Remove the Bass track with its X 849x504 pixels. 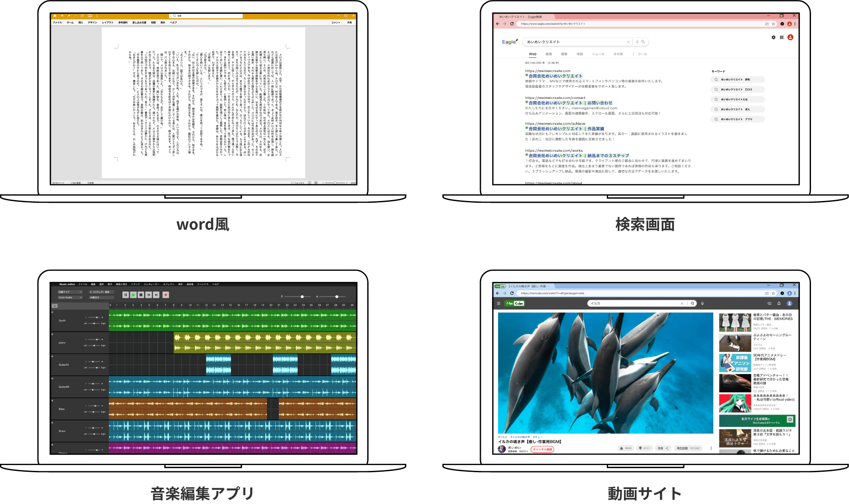pos(52,401)
